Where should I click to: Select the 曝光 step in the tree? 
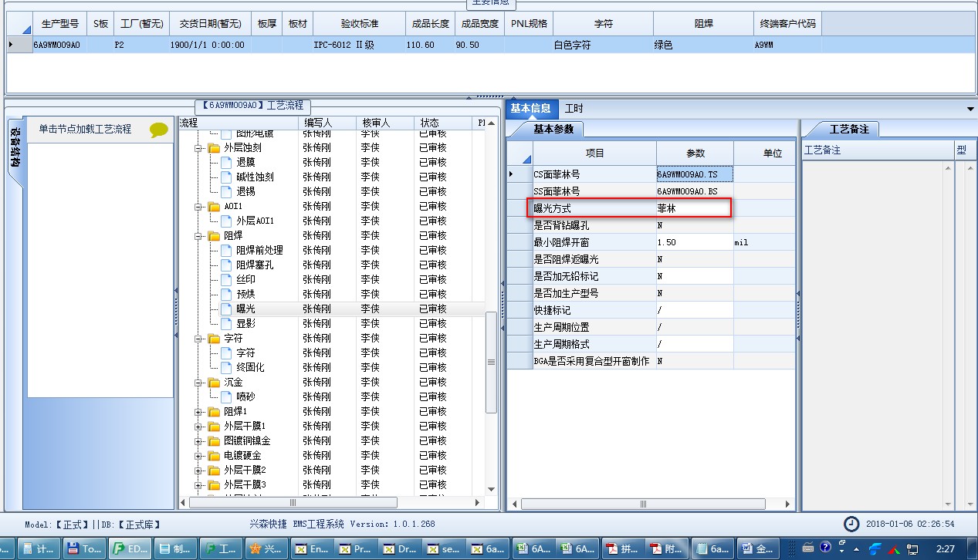245,309
